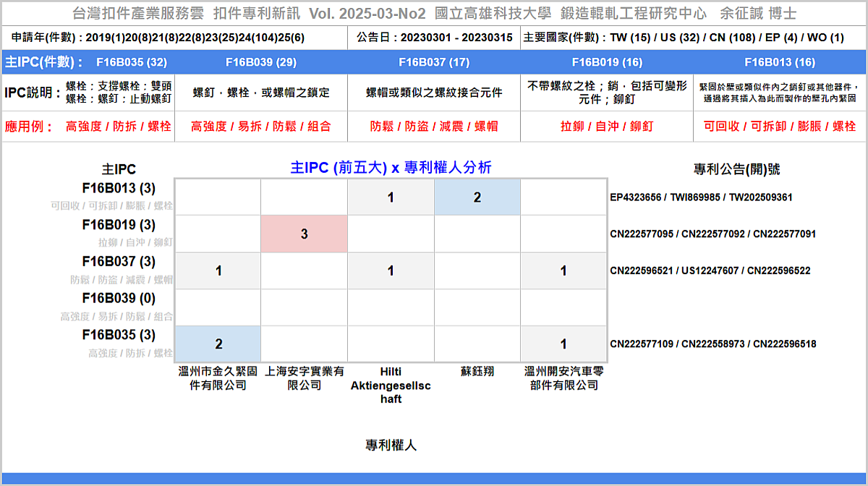
Task: Click the F16B037 (17) header cell
Action: click(x=434, y=62)
